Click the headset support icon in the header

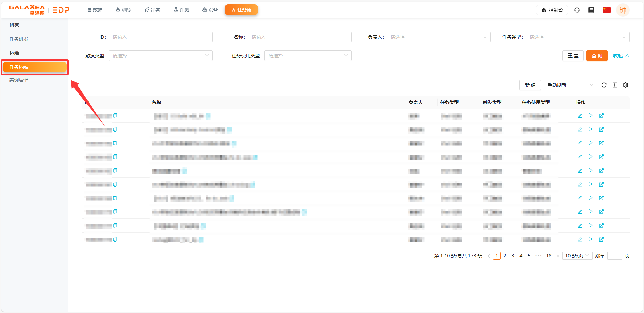[577, 10]
